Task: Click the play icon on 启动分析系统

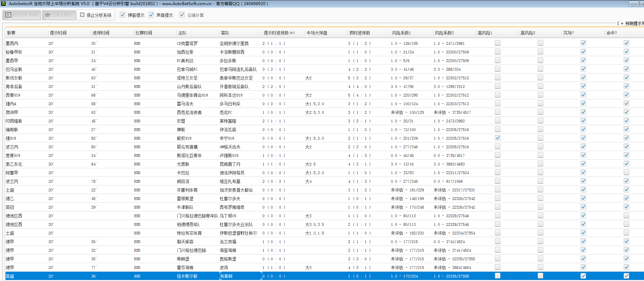Action: pos(8,15)
